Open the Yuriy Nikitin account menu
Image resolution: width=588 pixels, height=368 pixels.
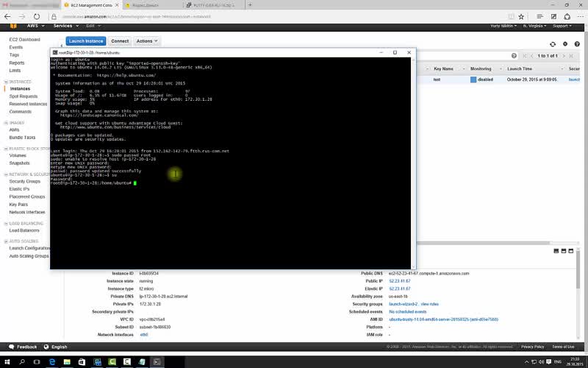pos(503,26)
